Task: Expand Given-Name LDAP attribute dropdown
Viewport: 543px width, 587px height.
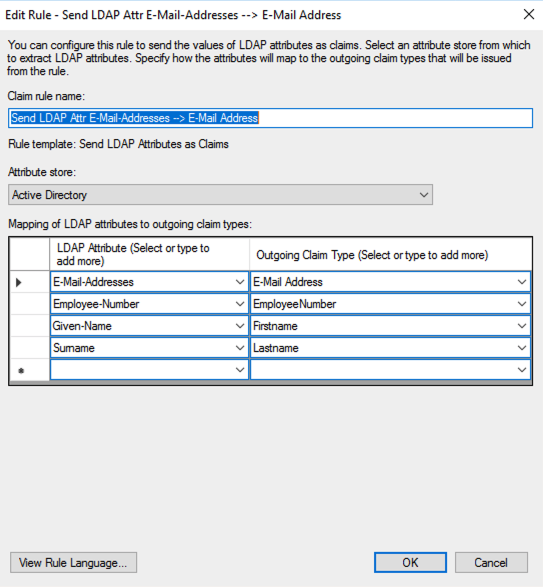Action: point(240,326)
